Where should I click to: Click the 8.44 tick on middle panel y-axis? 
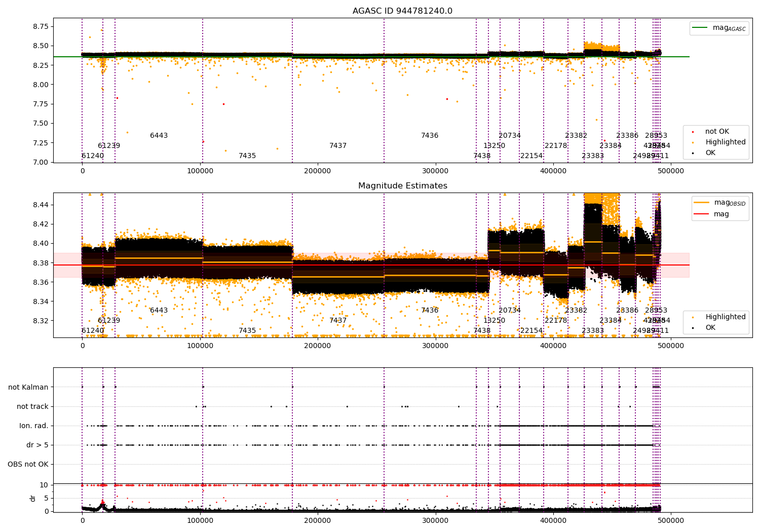tap(41, 205)
